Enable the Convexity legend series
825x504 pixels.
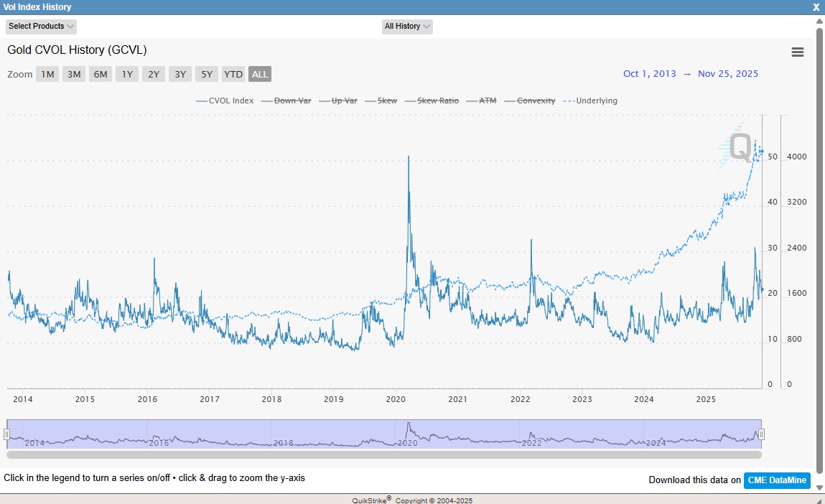(x=529, y=101)
